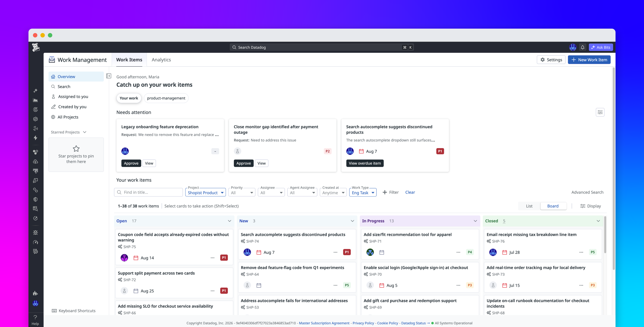
Task: Click the Find in title input
Action: (148, 192)
